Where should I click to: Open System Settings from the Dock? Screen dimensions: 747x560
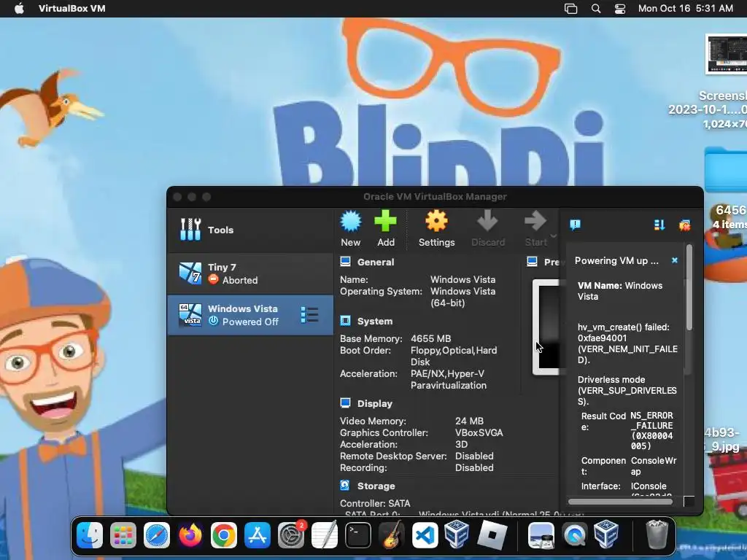pyautogui.click(x=290, y=535)
